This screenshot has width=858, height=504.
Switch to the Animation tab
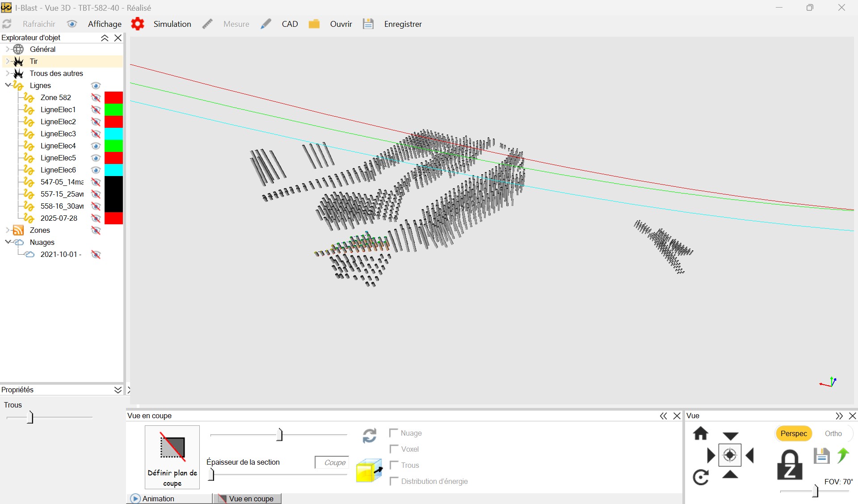(158, 499)
